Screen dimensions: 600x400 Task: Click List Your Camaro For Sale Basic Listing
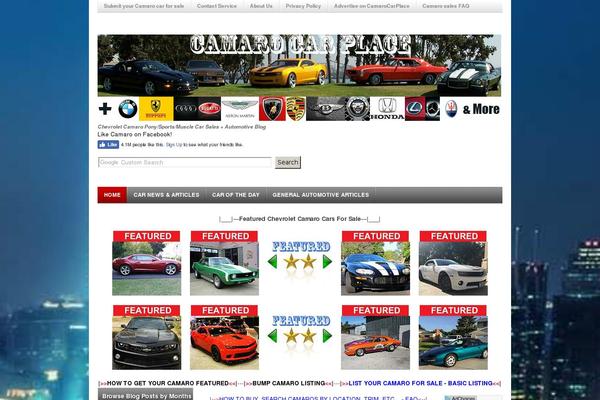[x=420, y=383]
